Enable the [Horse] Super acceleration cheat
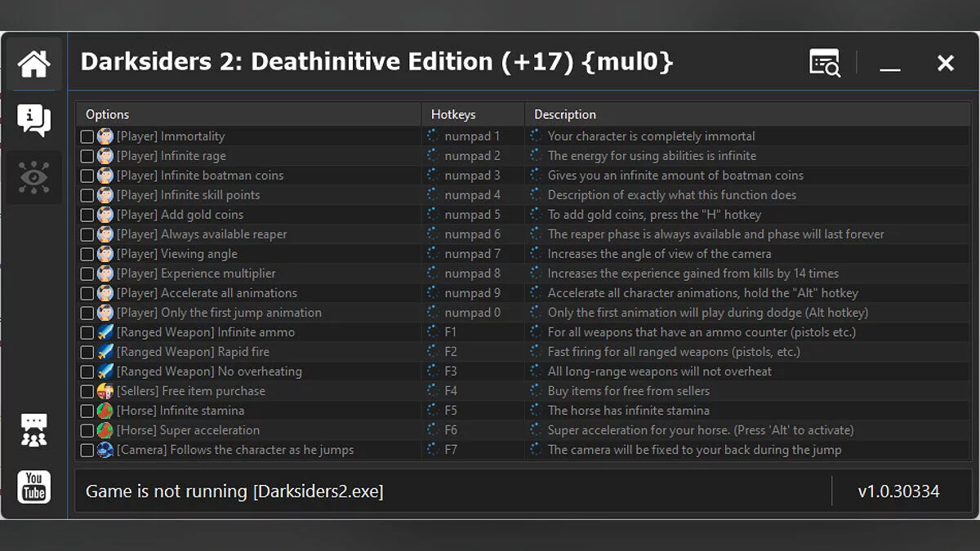Viewport: 980px width, 551px height. tap(87, 429)
